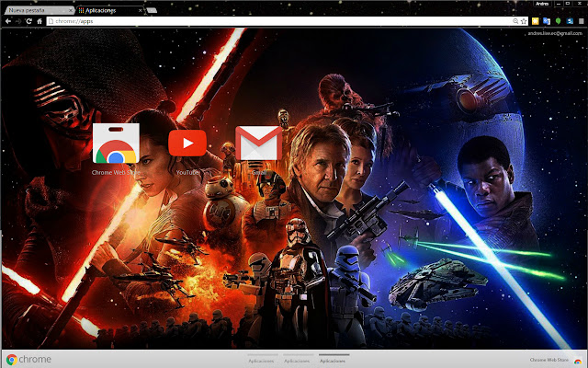Select the highlighted Aplicaciones page indicator

334,358
